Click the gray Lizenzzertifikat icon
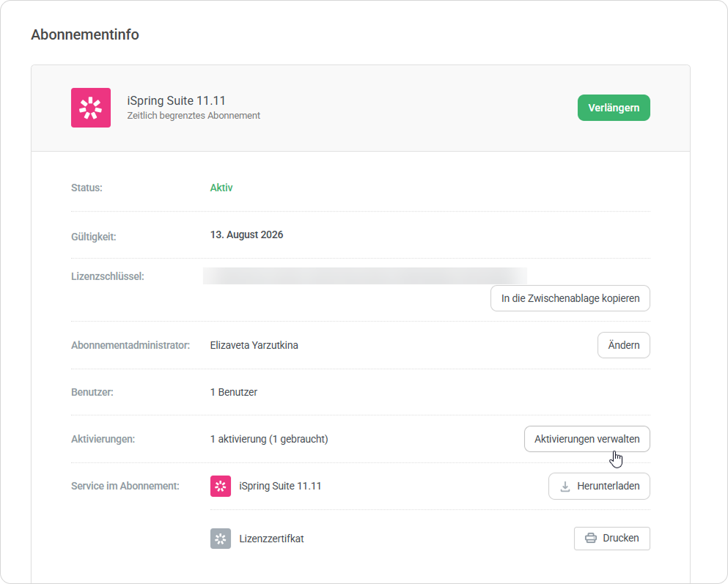728x584 pixels. (221, 539)
